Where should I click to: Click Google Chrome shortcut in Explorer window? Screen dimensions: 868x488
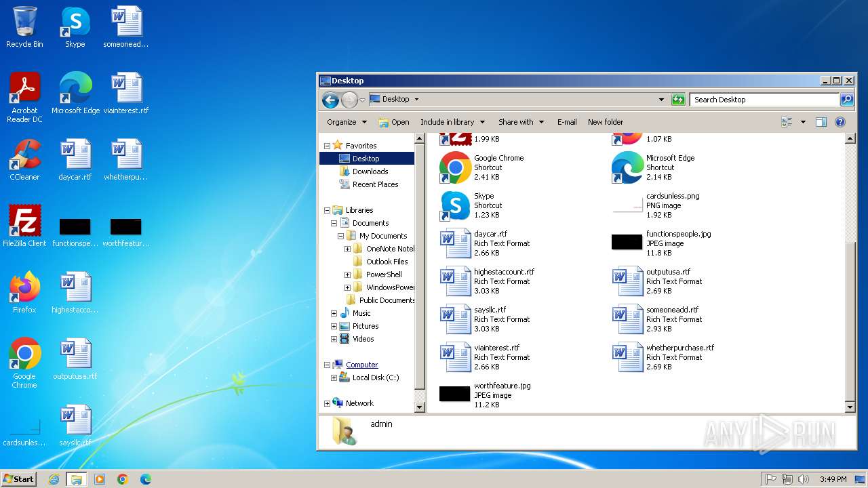[x=481, y=167]
